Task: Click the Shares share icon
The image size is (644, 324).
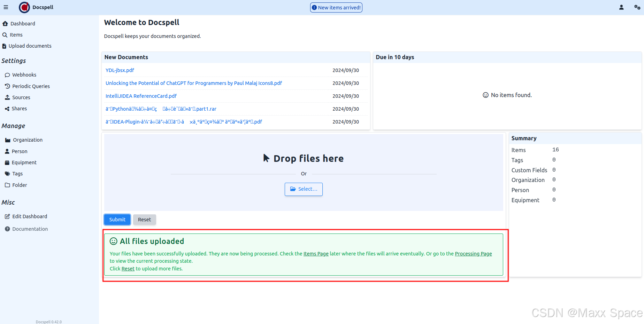Action: 7,109
